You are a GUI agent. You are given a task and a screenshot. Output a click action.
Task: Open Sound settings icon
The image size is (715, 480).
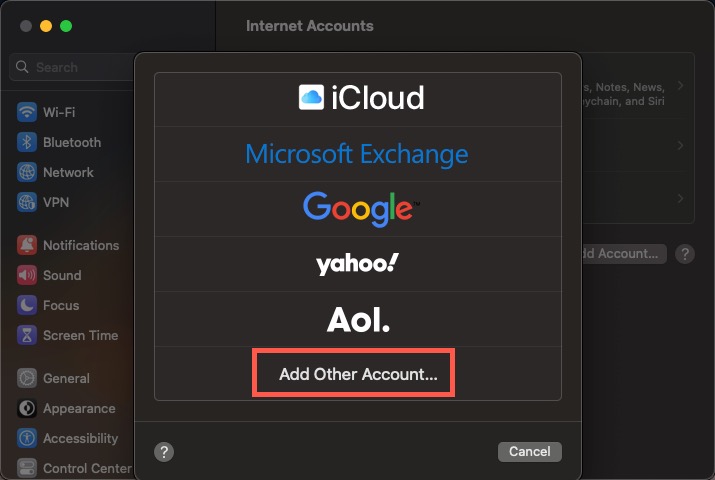(27, 275)
